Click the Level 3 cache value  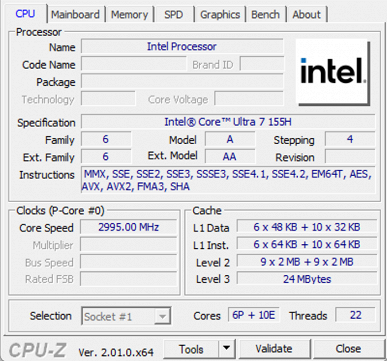(x=307, y=279)
